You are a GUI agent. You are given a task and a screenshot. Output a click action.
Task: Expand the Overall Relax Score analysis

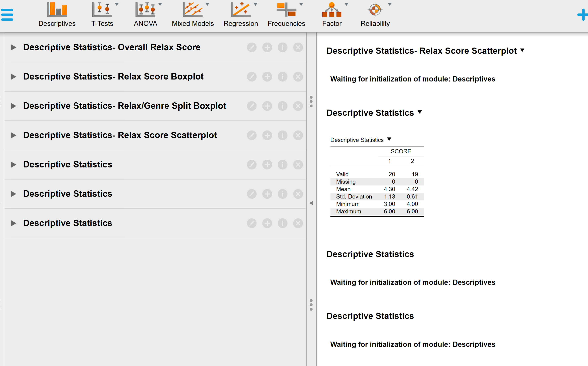click(x=13, y=47)
